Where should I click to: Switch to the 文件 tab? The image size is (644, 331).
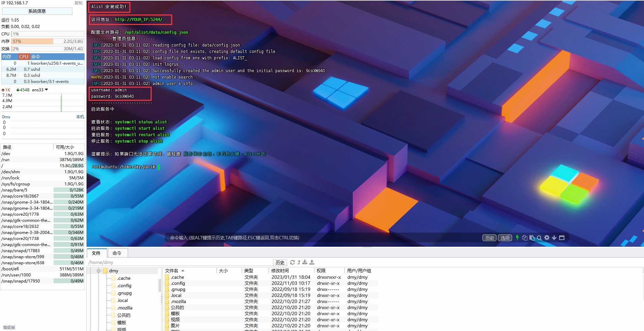pos(97,253)
